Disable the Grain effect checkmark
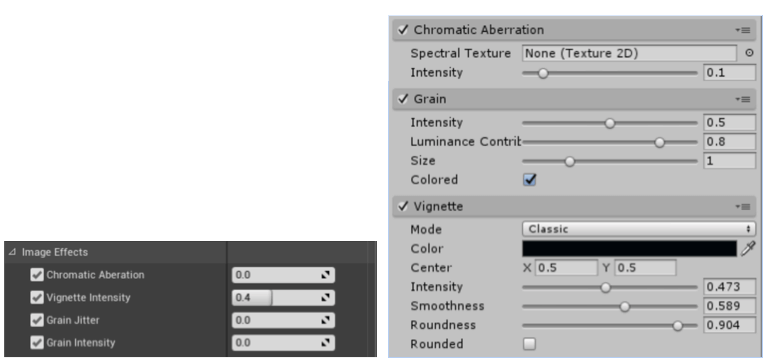The image size is (767, 361). pyautogui.click(x=403, y=99)
